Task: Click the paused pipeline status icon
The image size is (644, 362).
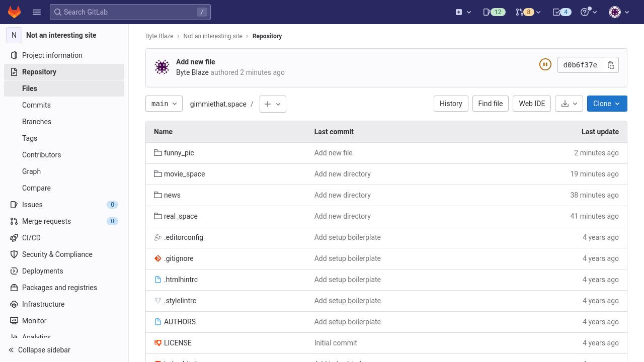Action: coord(545,64)
